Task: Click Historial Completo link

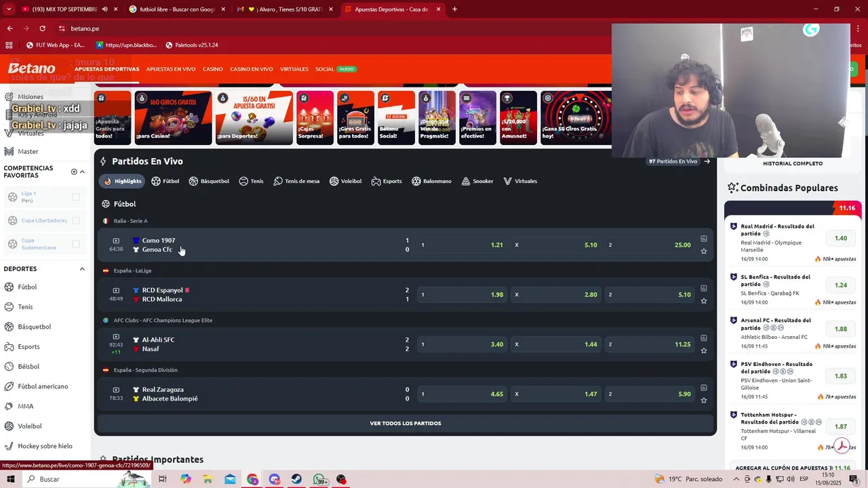Action: coord(793,163)
